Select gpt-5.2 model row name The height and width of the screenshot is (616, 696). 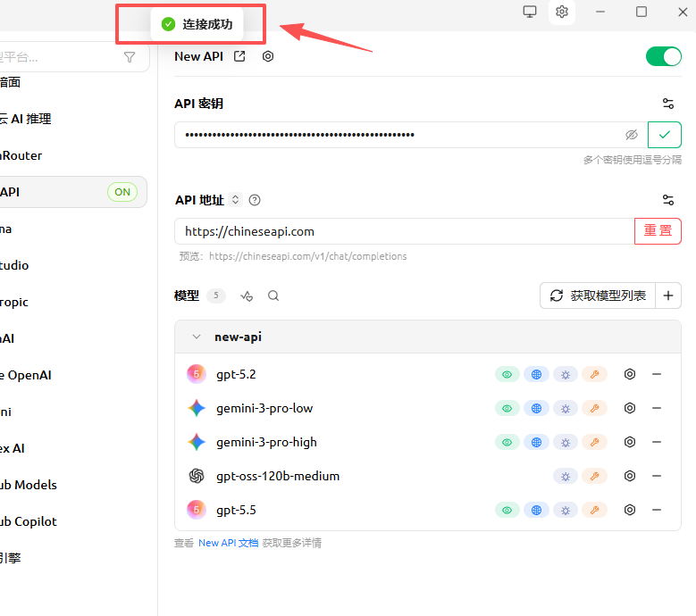236,374
